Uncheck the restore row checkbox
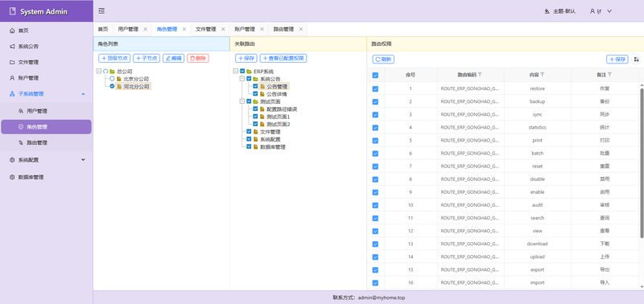Screen dimensions: 644x304 (375, 88)
